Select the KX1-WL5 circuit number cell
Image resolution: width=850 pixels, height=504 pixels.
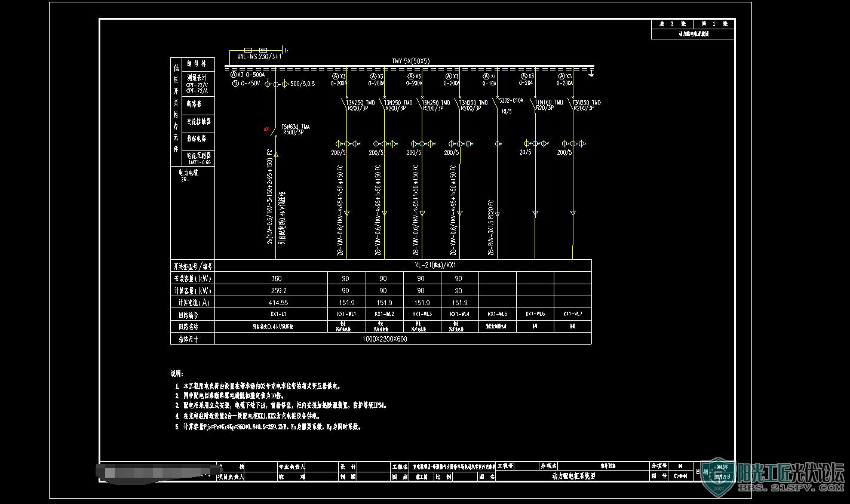(497, 314)
